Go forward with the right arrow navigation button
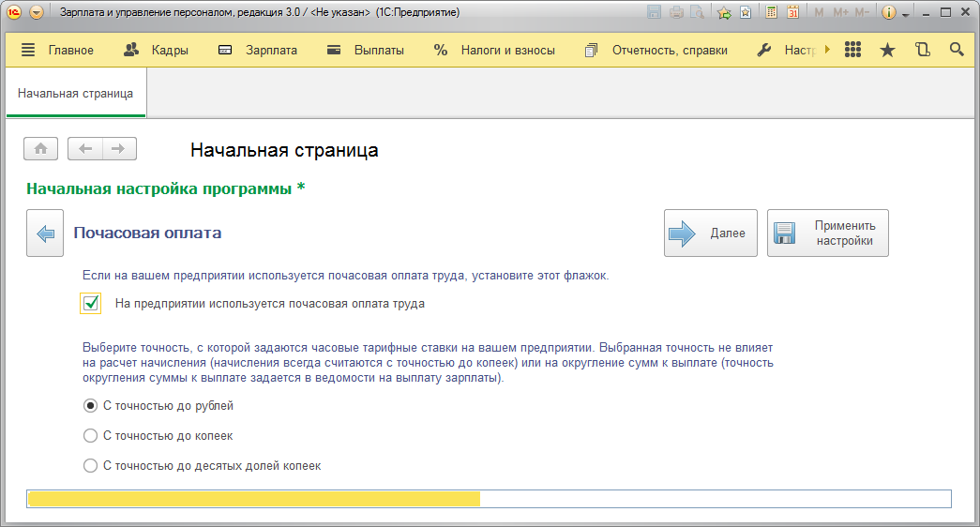 119,149
